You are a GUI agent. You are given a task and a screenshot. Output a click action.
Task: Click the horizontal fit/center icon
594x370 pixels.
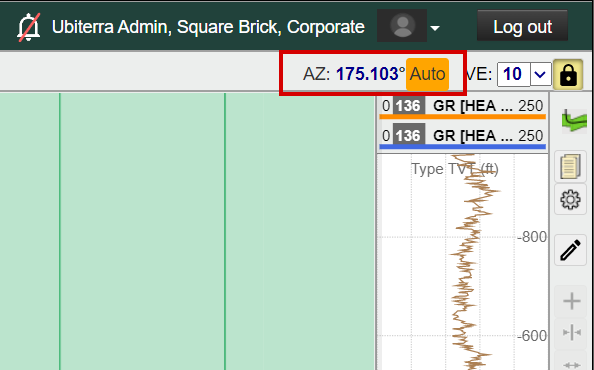click(572, 333)
